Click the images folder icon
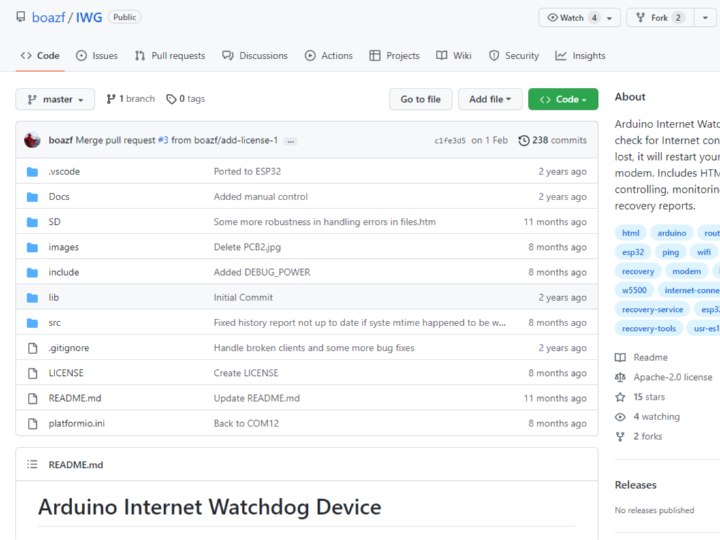The image size is (720, 540). tap(32, 248)
